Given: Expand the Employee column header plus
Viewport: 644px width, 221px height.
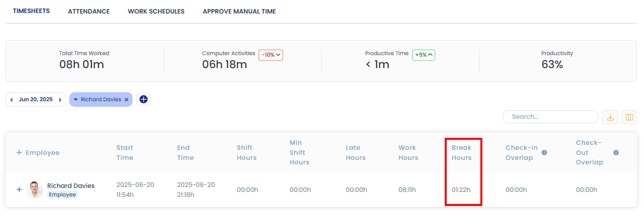Looking at the screenshot, I should pyautogui.click(x=19, y=152).
